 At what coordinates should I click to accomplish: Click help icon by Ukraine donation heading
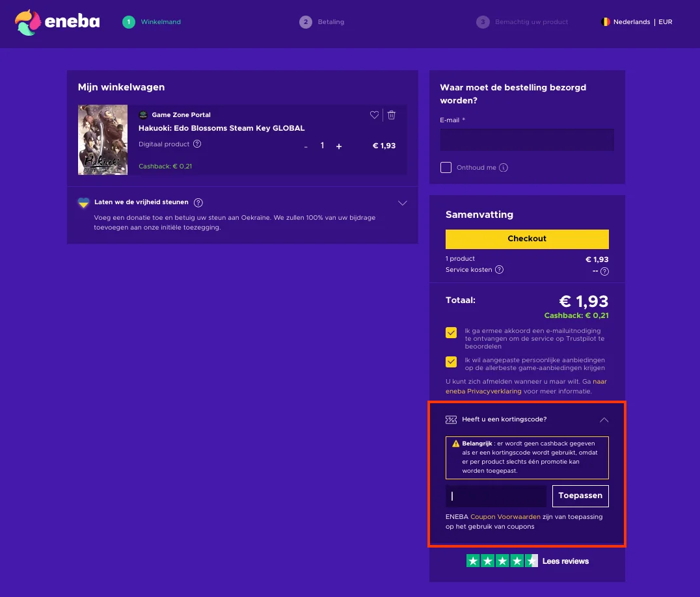click(198, 203)
